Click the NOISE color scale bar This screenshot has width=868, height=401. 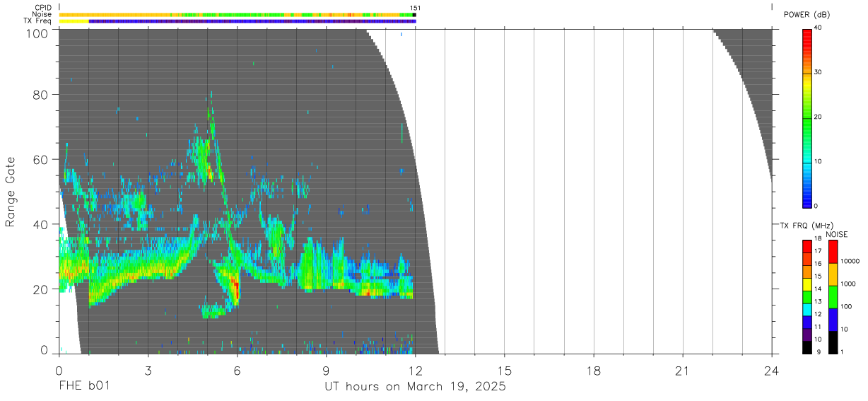[x=833, y=297]
